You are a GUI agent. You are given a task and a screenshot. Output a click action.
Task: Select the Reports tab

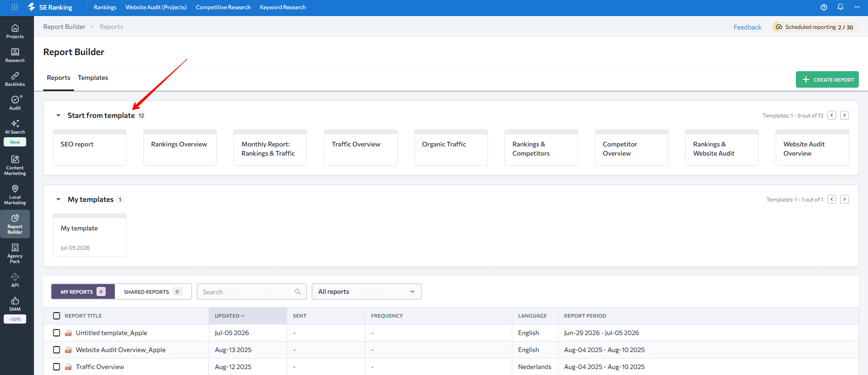pyautogui.click(x=58, y=78)
